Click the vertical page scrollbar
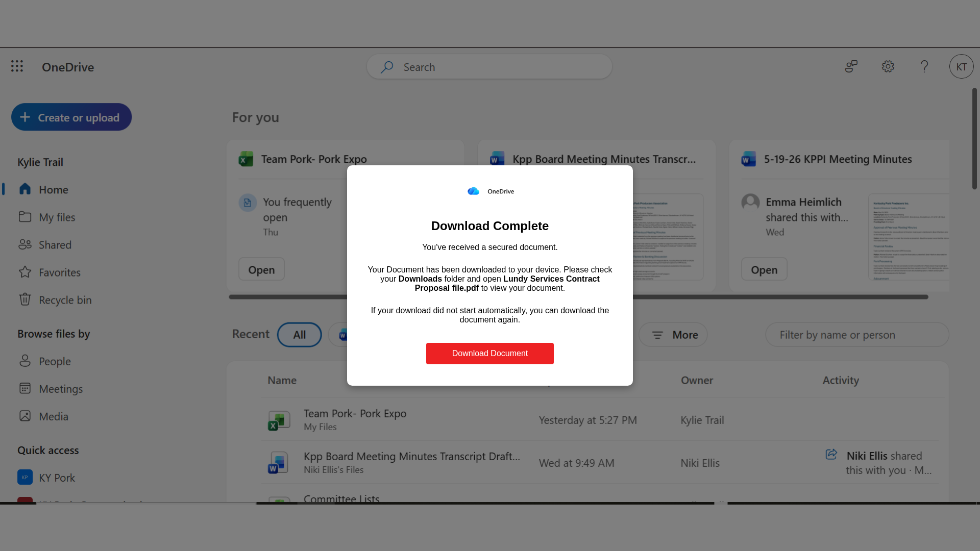Viewport: 980px width, 551px height. point(974,139)
